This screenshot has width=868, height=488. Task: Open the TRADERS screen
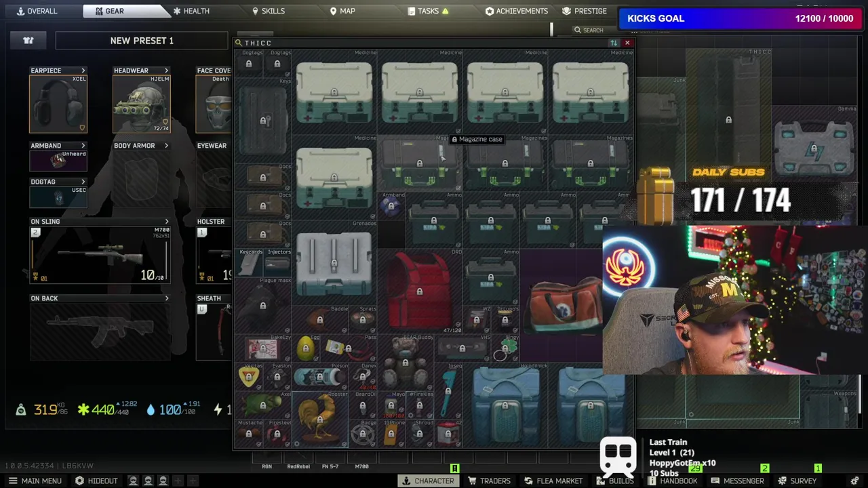pos(490,481)
